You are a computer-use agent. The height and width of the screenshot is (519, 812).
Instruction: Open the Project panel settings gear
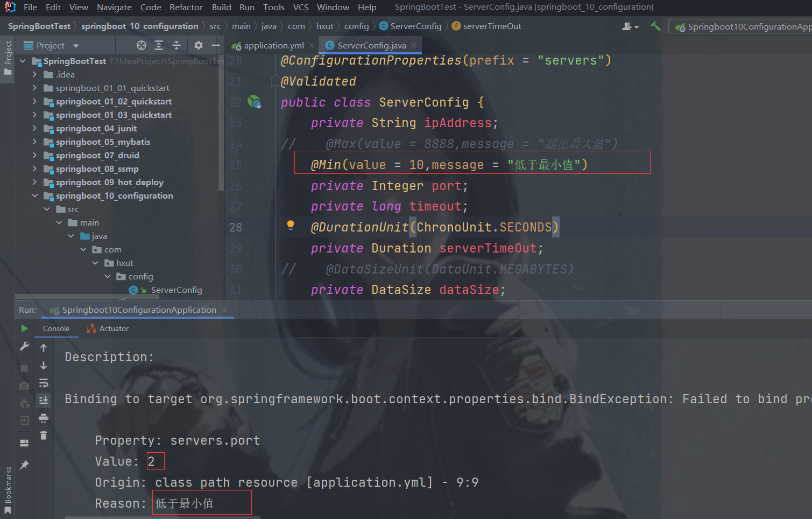(199, 45)
